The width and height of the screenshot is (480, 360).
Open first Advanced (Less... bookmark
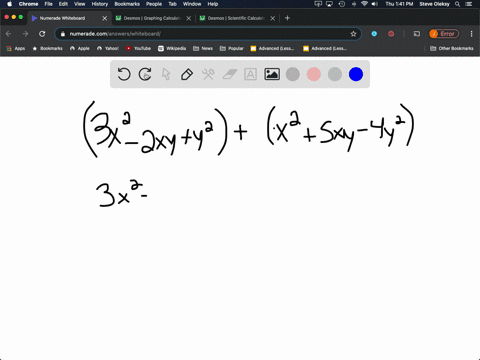tap(272, 48)
